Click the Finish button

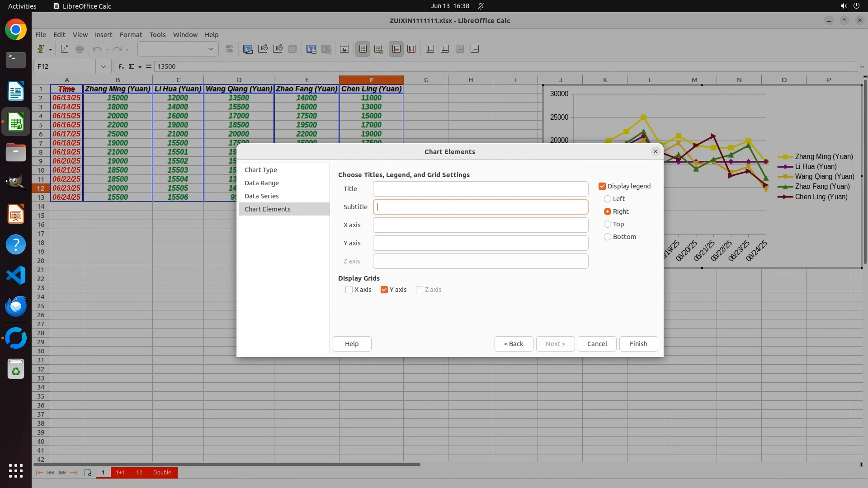point(638,344)
